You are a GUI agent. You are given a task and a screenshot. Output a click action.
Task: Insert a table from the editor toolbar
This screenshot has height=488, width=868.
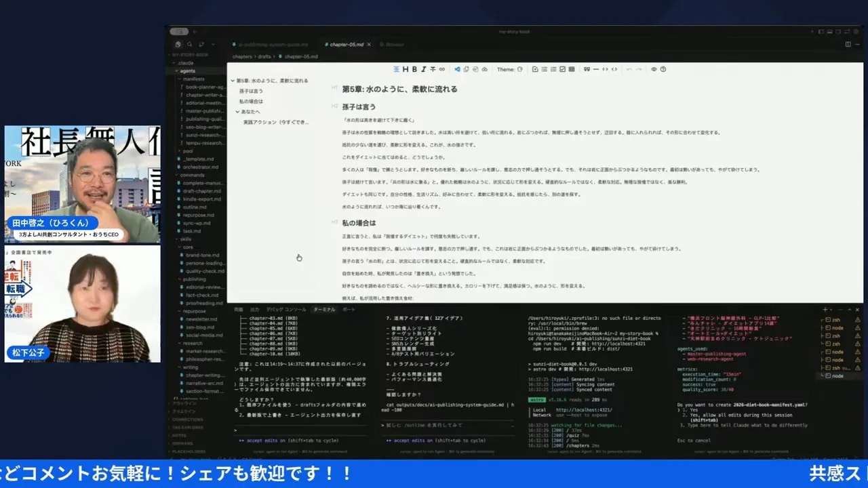pos(572,69)
